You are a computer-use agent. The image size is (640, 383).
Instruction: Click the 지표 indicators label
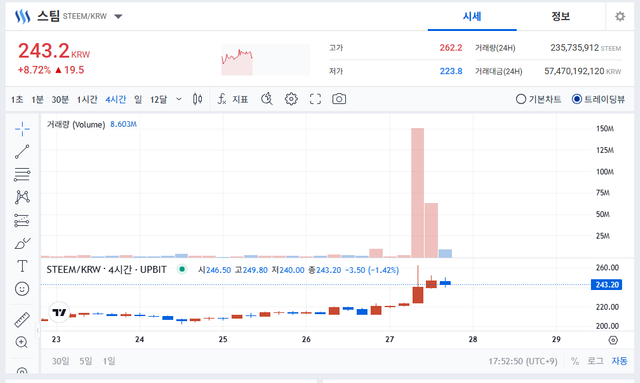[x=240, y=99]
